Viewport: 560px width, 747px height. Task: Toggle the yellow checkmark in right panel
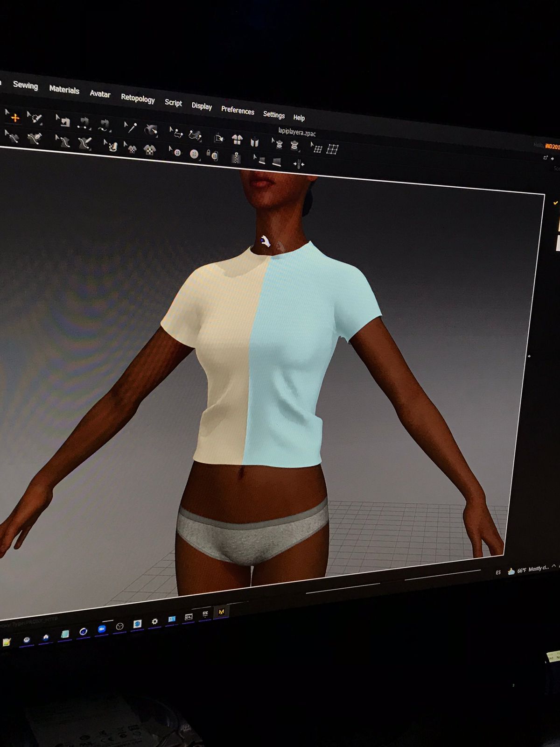tap(555, 203)
